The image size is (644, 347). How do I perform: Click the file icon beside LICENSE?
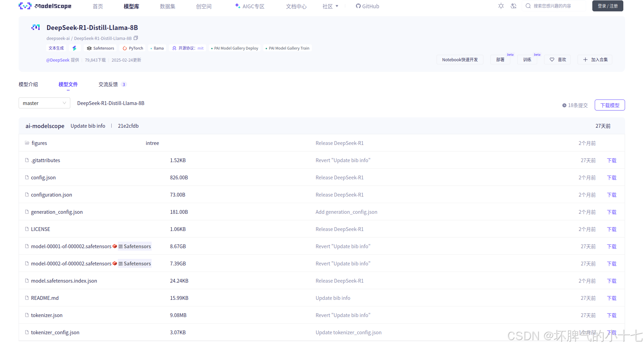click(27, 229)
